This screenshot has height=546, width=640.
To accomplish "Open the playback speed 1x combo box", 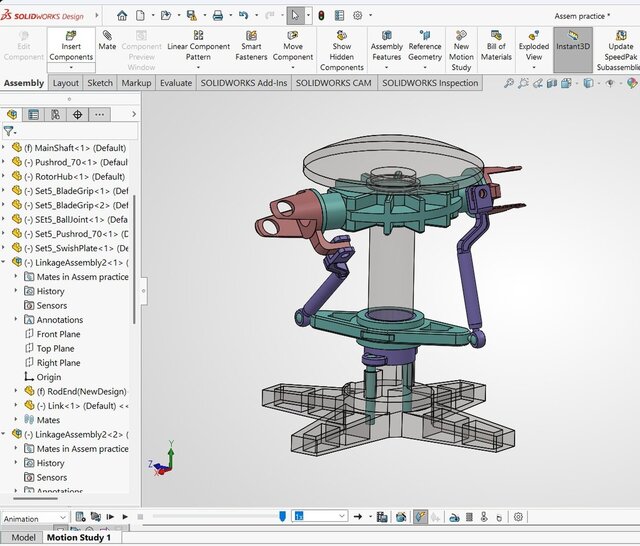I will coord(320,516).
